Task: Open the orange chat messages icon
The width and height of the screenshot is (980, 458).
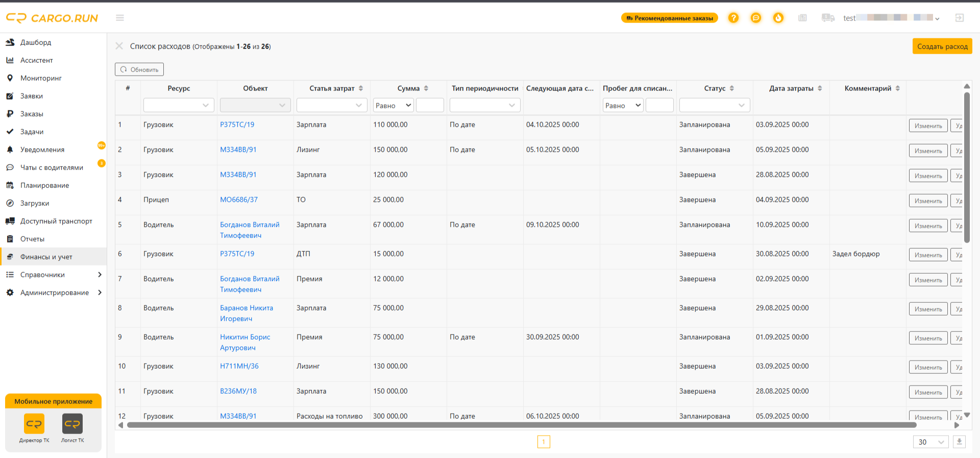Action: (756, 18)
